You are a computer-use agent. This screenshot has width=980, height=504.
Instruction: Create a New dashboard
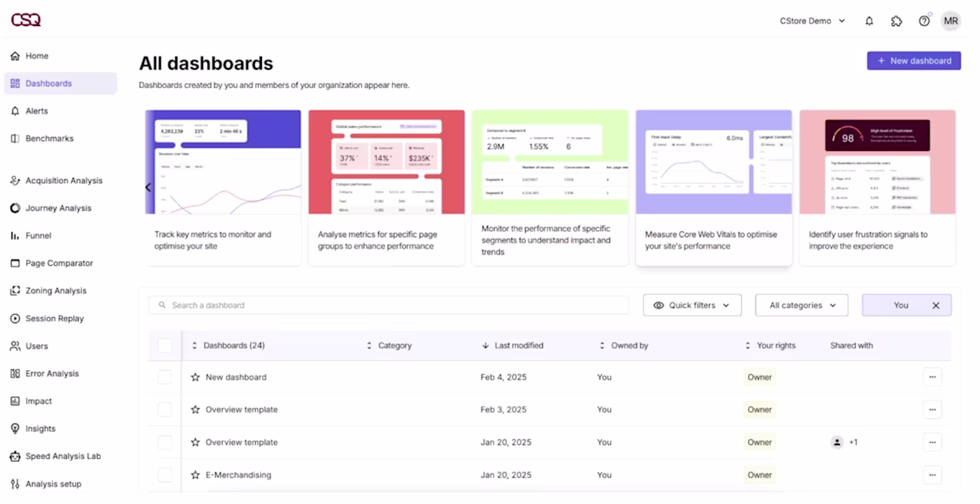coord(913,61)
